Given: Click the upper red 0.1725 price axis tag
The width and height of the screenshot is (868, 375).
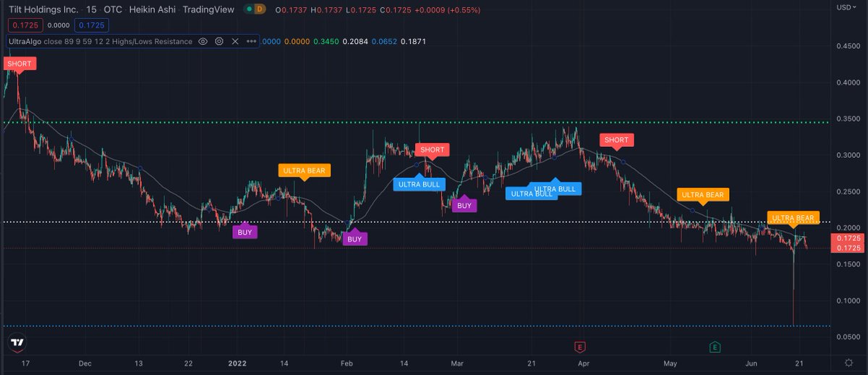Looking at the screenshot, I should tap(848, 238).
